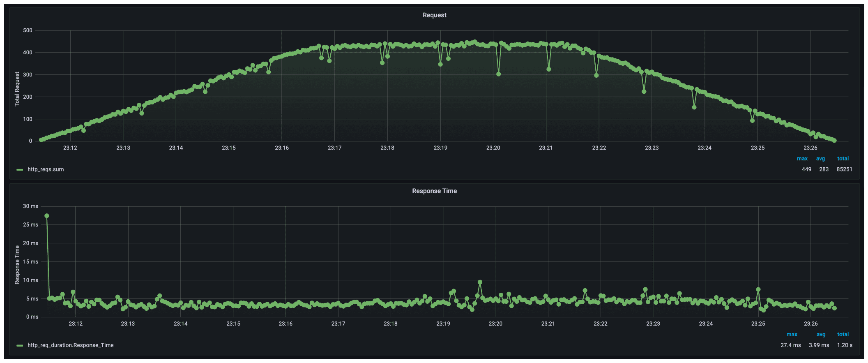Open the Request panel title menu
This screenshot has width=868, height=363.
tap(434, 15)
